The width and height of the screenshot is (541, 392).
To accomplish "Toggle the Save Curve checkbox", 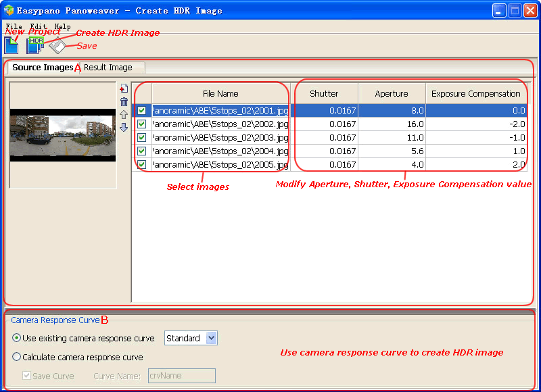I will [26, 376].
